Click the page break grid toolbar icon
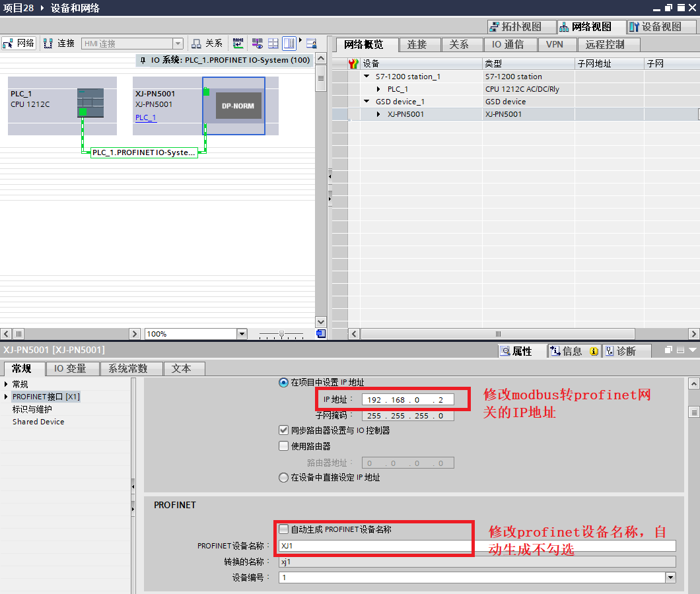Screen dimensions: 700x594 point(273,44)
